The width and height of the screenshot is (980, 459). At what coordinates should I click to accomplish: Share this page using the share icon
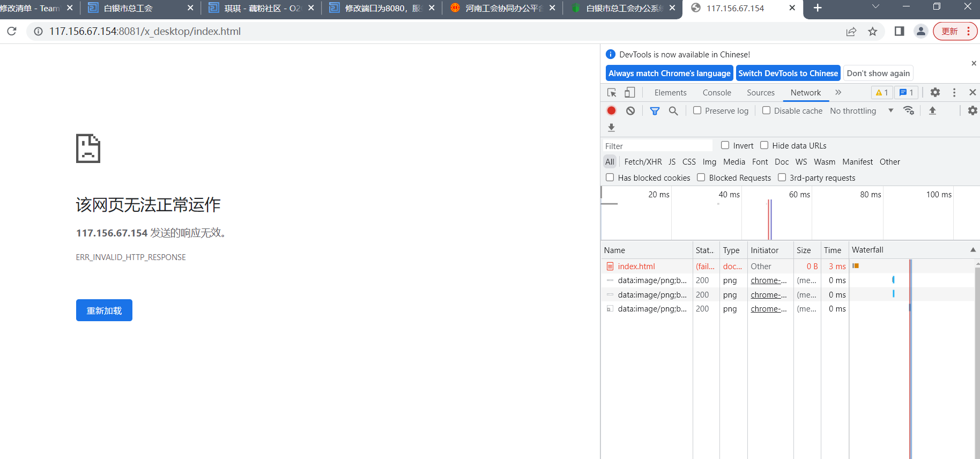pyautogui.click(x=851, y=32)
